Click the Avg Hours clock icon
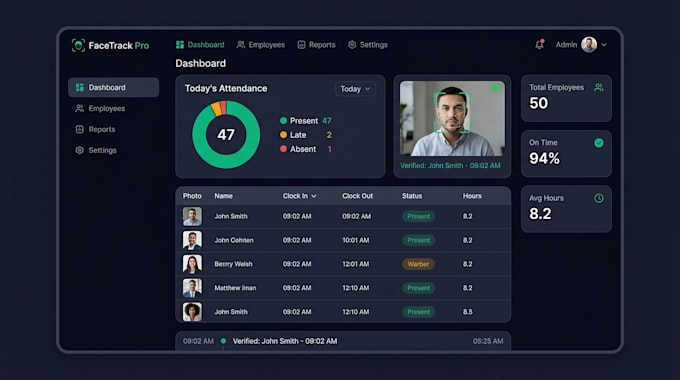This screenshot has width=680, height=380. tap(598, 198)
